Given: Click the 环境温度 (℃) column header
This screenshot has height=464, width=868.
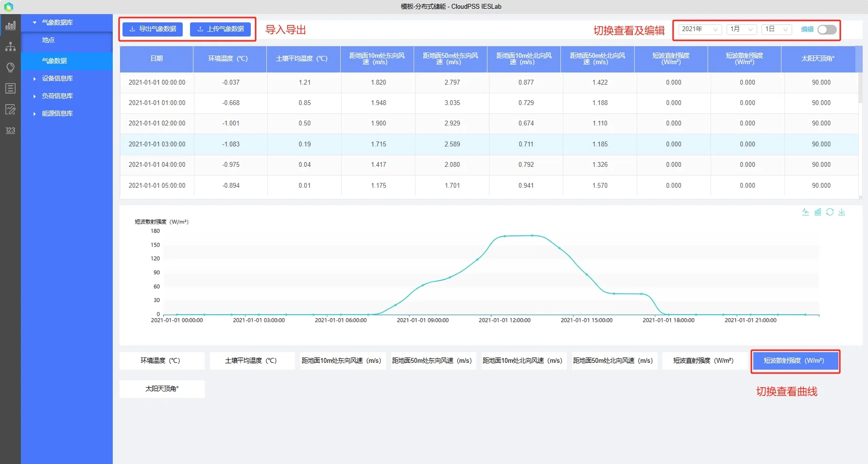Looking at the screenshot, I should pos(230,59).
